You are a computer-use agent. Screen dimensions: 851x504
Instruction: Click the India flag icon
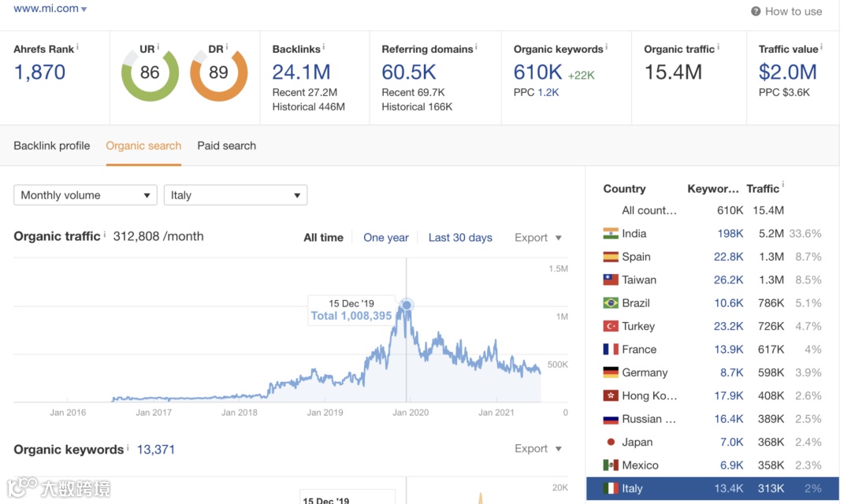[x=611, y=234]
